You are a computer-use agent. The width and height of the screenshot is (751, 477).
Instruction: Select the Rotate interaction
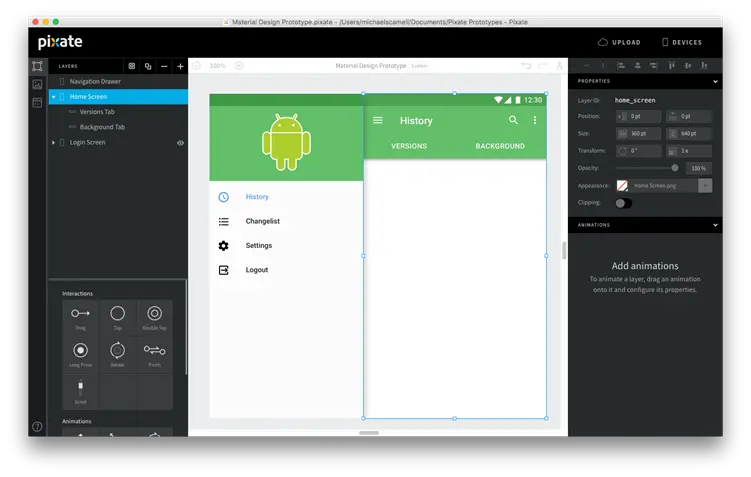(117, 354)
